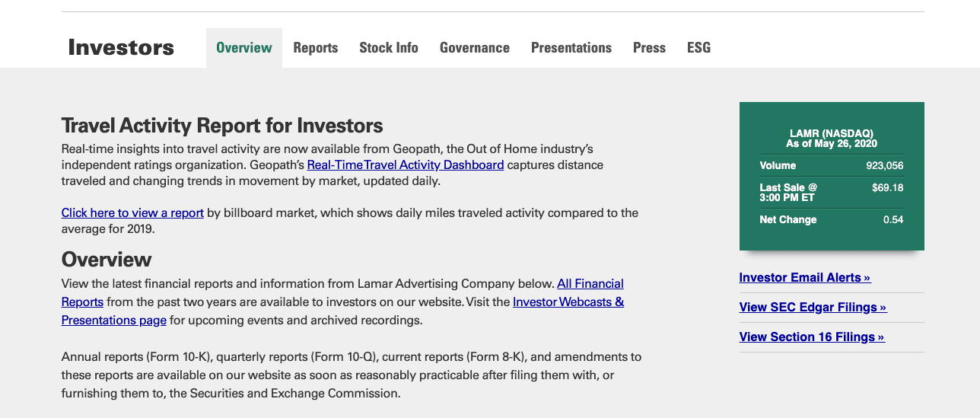The image size is (980, 418).
Task: Go to the Stock Info tab
Action: click(x=388, y=48)
